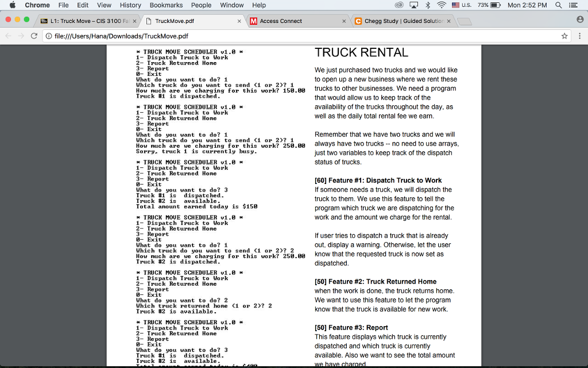This screenshot has height=368, width=588.
Task: Switch to the Chegg Study tab
Action: [x=403, y=21]
